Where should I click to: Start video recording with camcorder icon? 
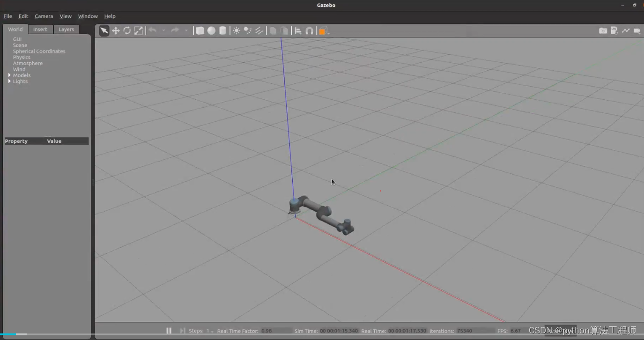click(x=637, y=31)
